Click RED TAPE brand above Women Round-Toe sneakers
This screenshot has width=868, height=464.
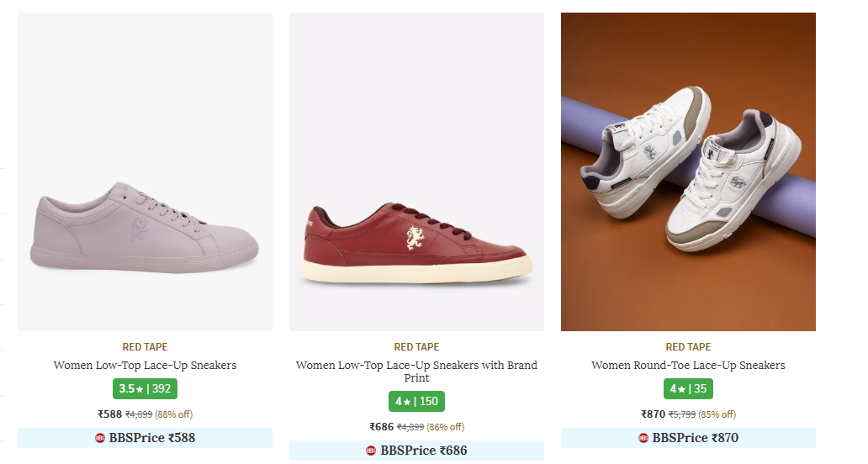688,347
